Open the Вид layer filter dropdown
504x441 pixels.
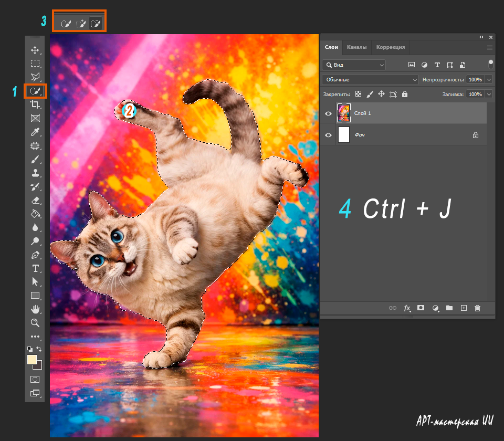click(x=353, y=65)
